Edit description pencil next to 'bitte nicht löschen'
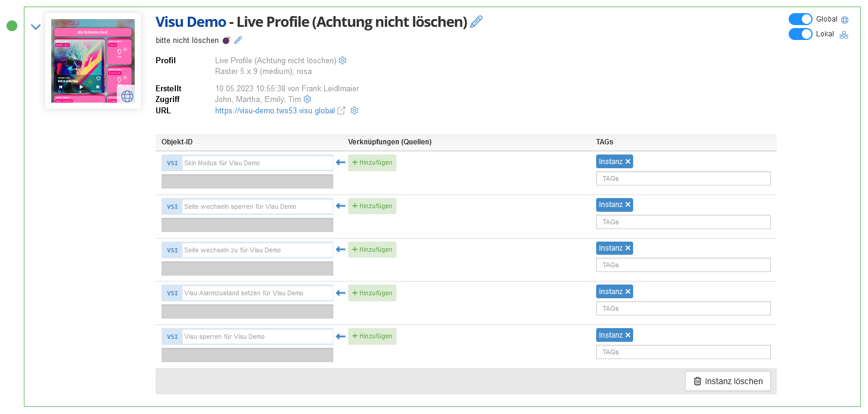 238,40
